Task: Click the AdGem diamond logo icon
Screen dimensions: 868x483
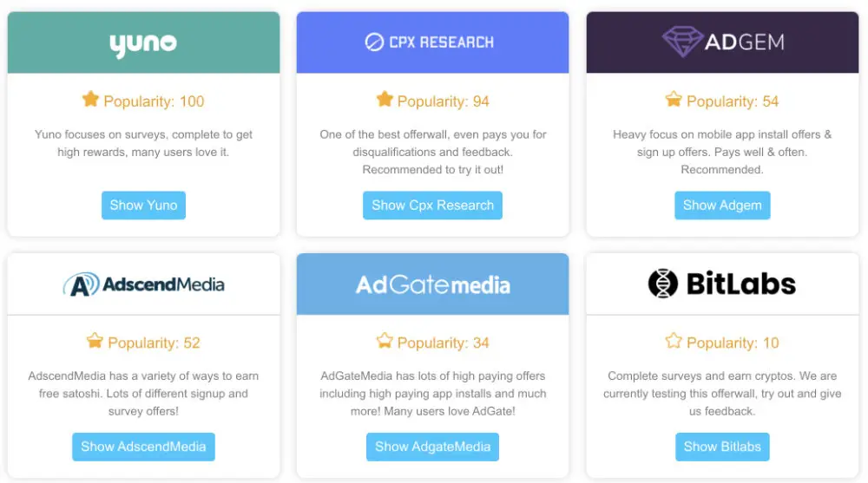Action: click(682, 42)
